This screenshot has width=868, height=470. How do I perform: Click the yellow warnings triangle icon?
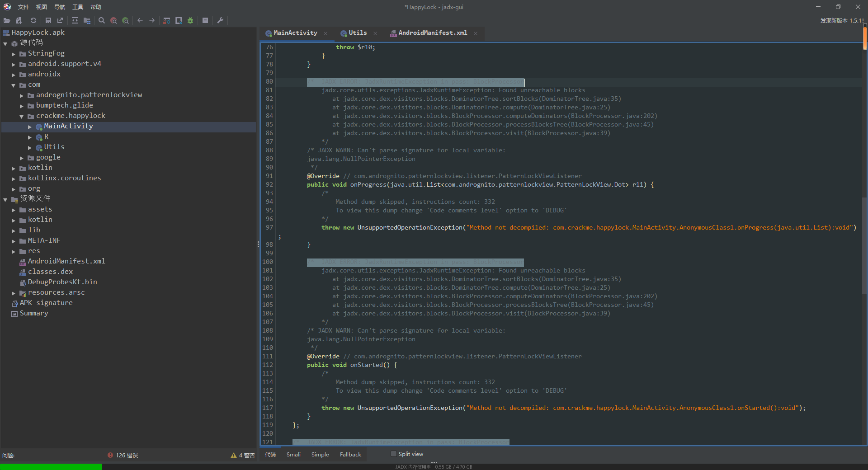[234, 455]
